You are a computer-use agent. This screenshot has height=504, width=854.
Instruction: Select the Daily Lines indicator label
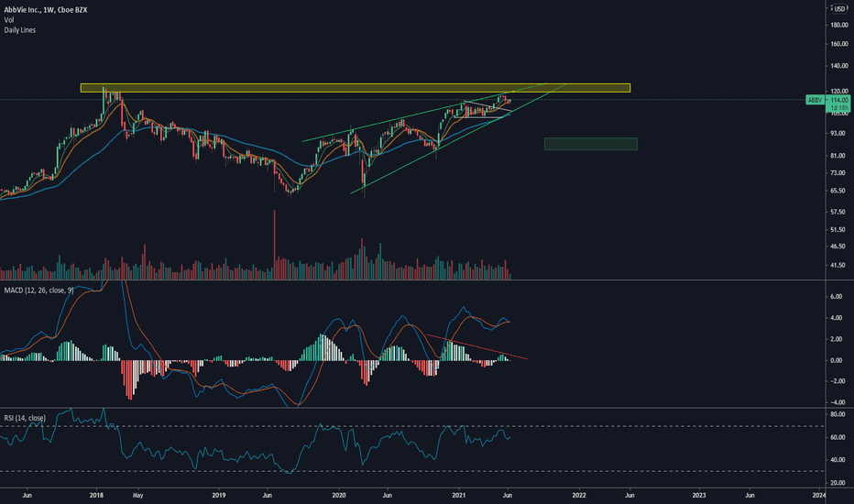[x=20, y=30]
